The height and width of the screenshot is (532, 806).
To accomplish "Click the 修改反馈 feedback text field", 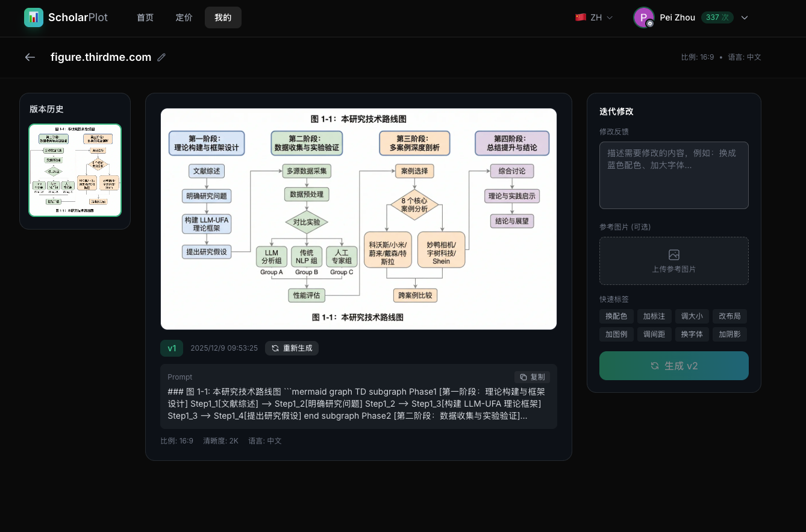I will tap(673, 175).
